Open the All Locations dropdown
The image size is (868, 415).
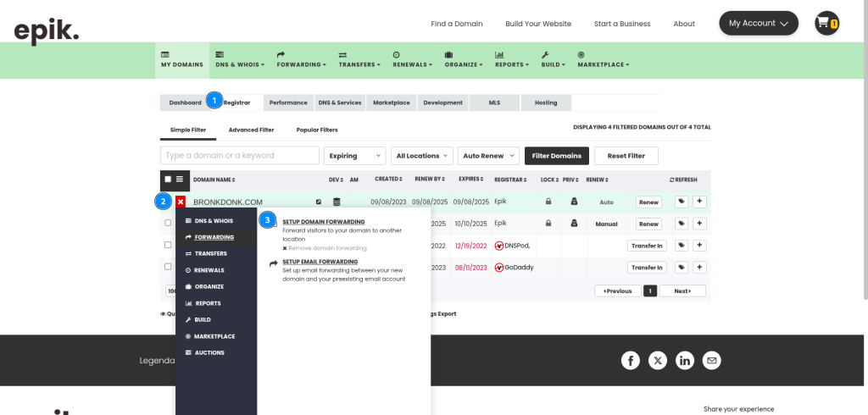point(422,156)
